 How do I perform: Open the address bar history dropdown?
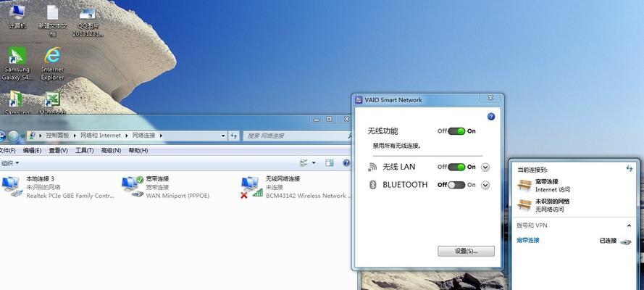(223, 136)
